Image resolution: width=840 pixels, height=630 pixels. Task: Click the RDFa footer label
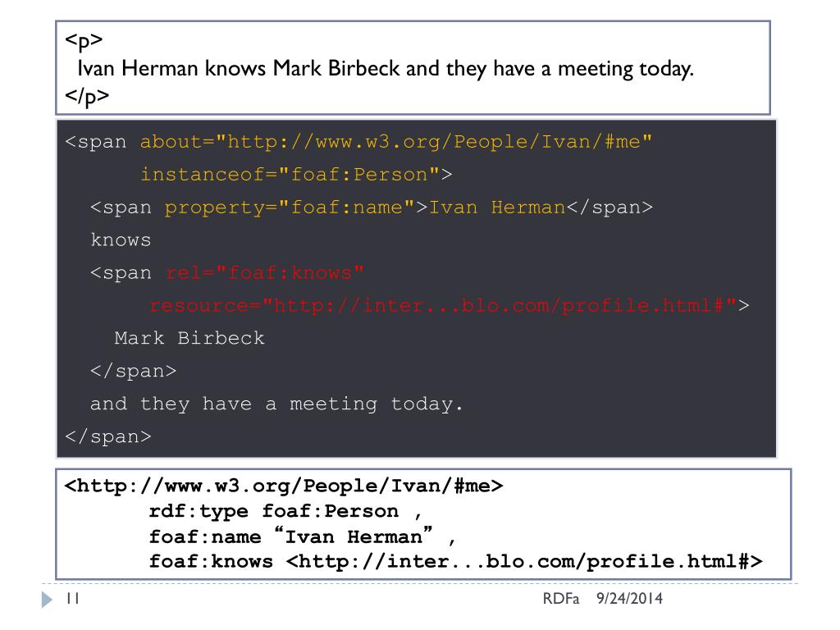pyautogui.click(x=561, y=598)
